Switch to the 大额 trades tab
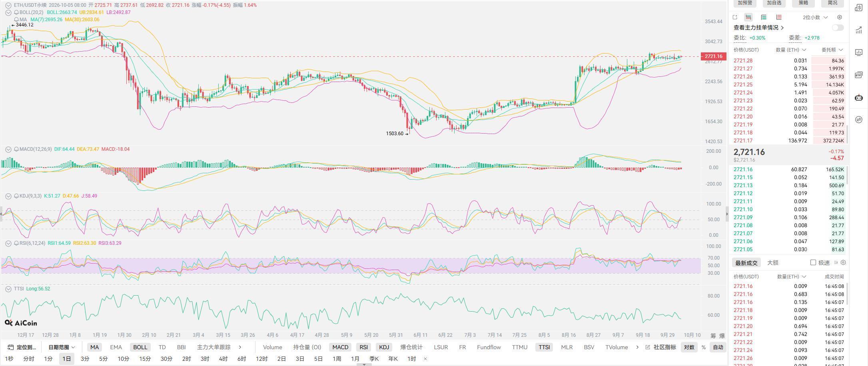The image size is (868, 366). pyautogui.click(x=772, y=263)
